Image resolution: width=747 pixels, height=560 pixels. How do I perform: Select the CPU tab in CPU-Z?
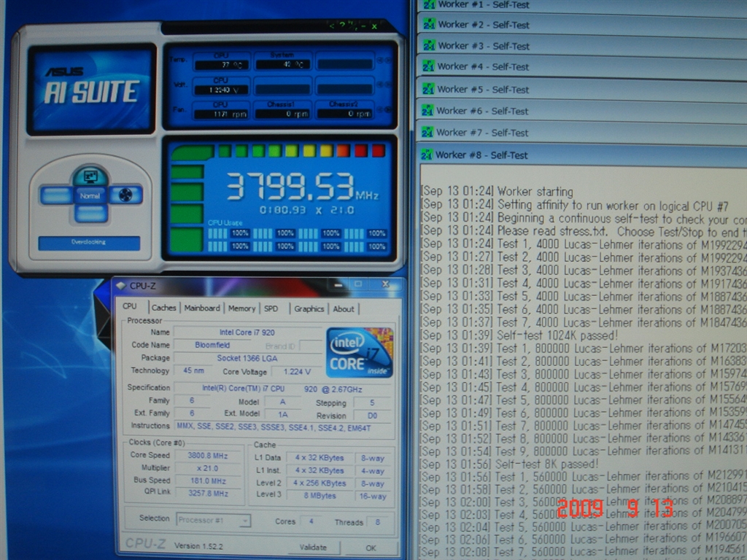[131, 307]
